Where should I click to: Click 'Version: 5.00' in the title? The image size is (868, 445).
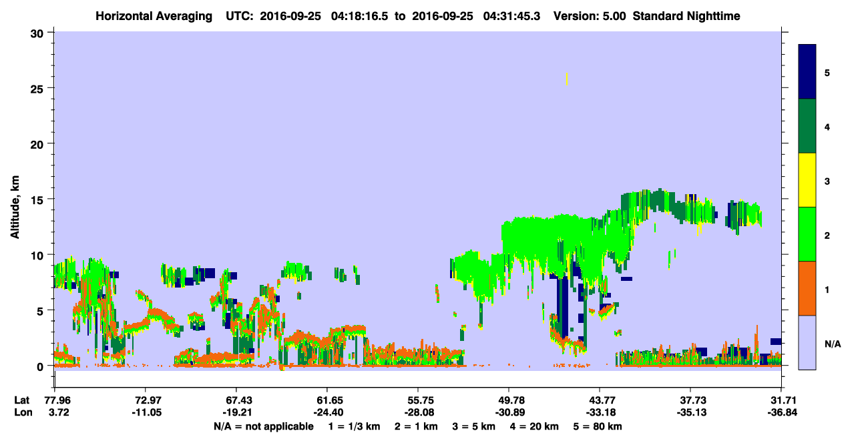click(590, 16)
